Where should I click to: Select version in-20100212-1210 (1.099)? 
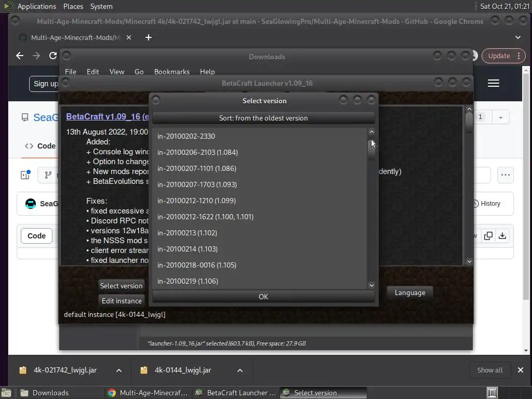260,201
